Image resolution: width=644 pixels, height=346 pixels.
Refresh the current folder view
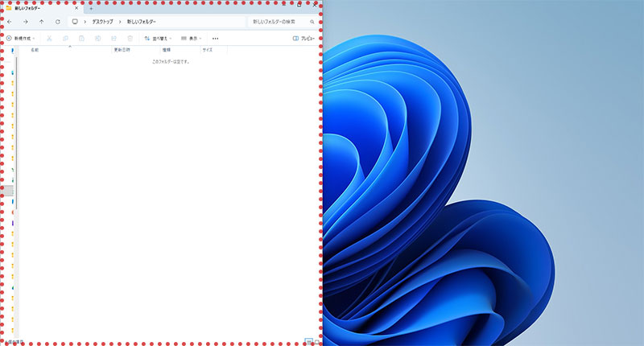tap(58, 22)
